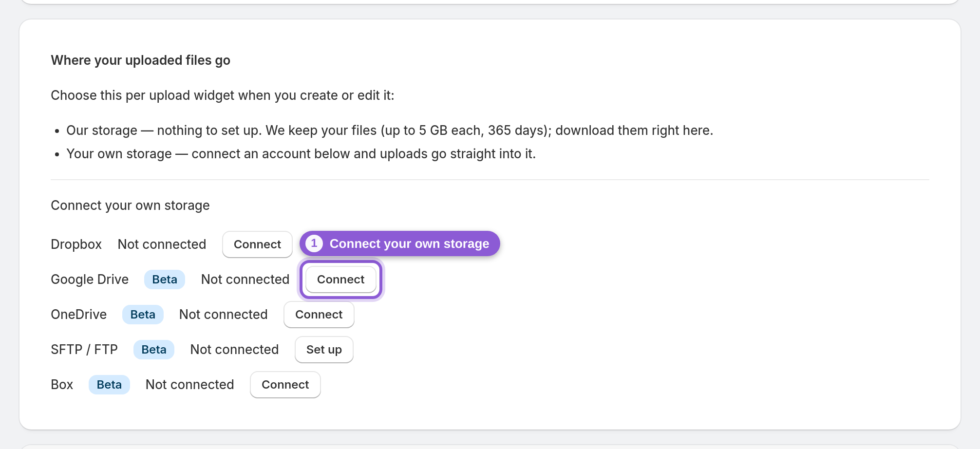Image resolution: width=980 pixels, height=449 pixels.
Task: Click the SFTP / FTP Beta badge
Action: coord(154,350)
